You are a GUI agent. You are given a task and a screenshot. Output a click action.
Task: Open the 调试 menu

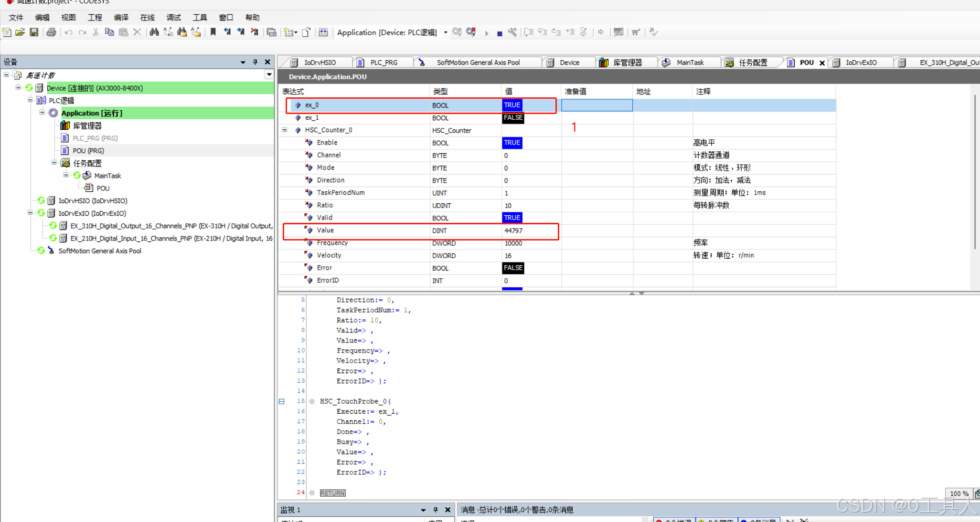(x=173, y=18)
